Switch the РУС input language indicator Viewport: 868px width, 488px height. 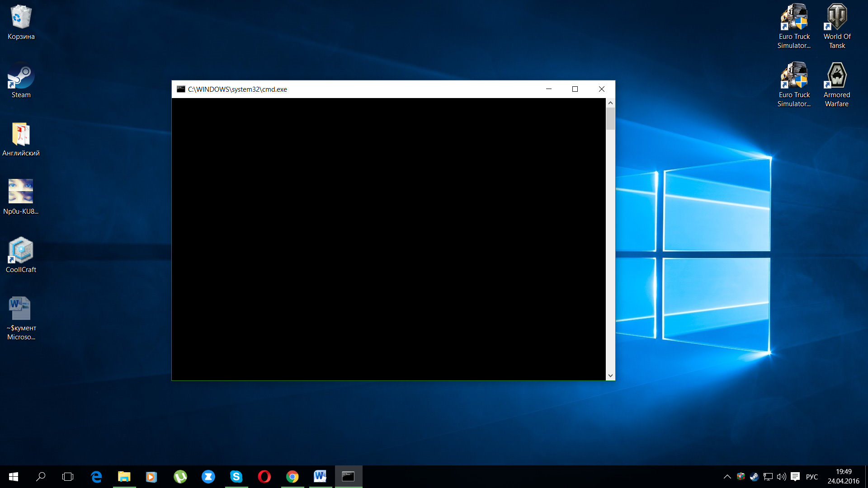(x=812, y=477)
